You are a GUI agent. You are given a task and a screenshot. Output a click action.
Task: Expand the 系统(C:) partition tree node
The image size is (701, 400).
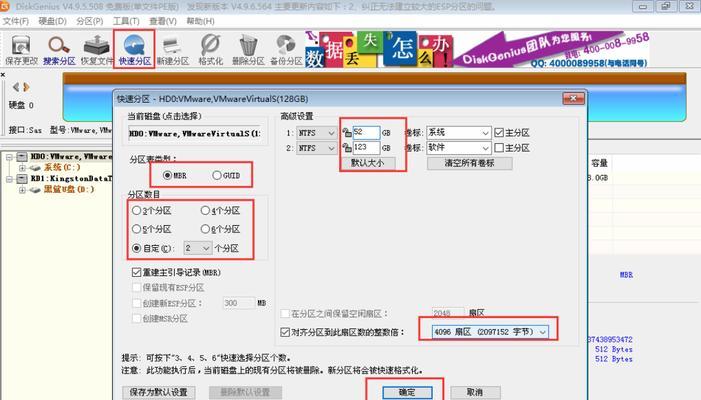pos(22,168)
